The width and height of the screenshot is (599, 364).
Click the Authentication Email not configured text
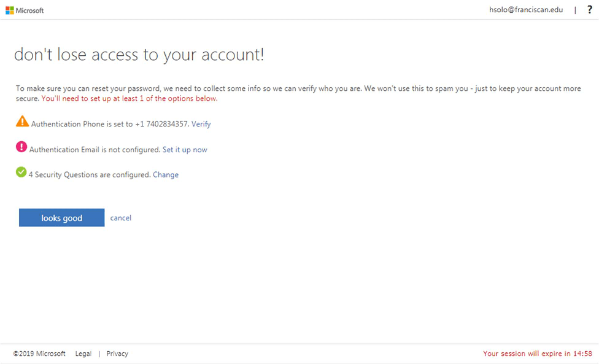tap(95, 150)
